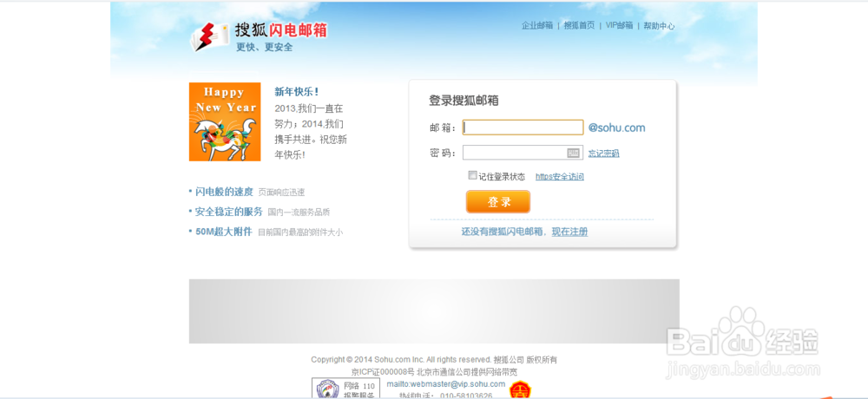Image resolution: width=868 pixels, height=399 pixels.
Task: Click the @sohu.com domain text
Action: pyautogui.click(x=616, y=128)
